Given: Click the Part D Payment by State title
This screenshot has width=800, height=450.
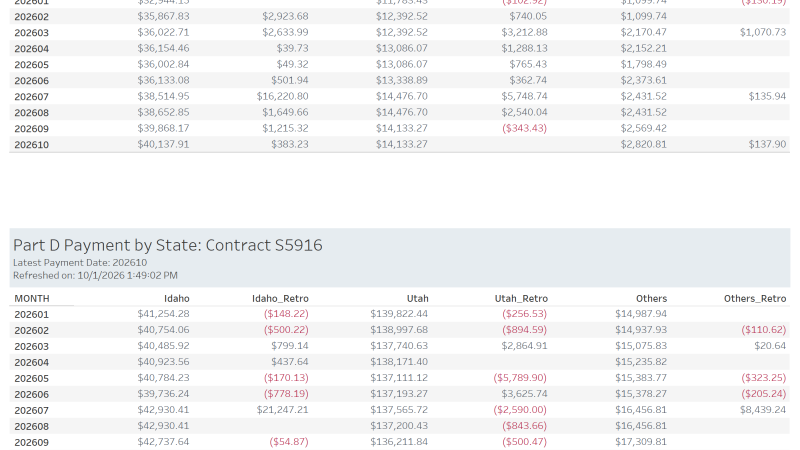Looking at the screenshot, I should point(167,245).
